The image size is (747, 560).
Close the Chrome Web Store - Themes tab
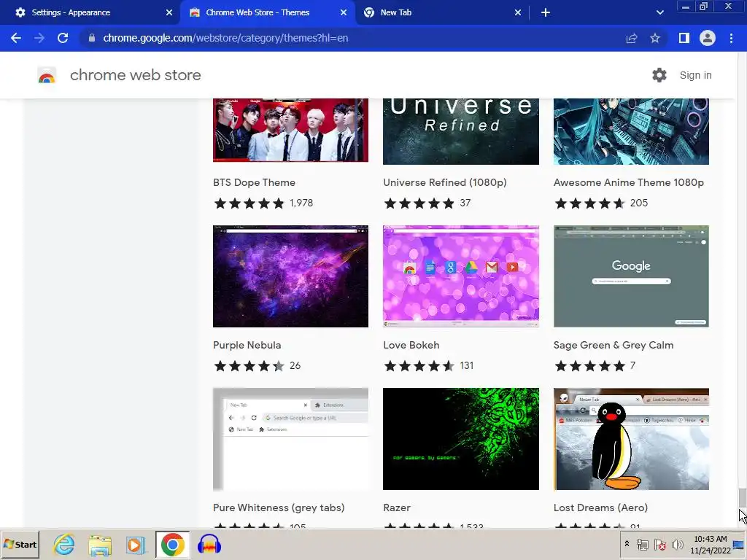(x=344, y=13)
